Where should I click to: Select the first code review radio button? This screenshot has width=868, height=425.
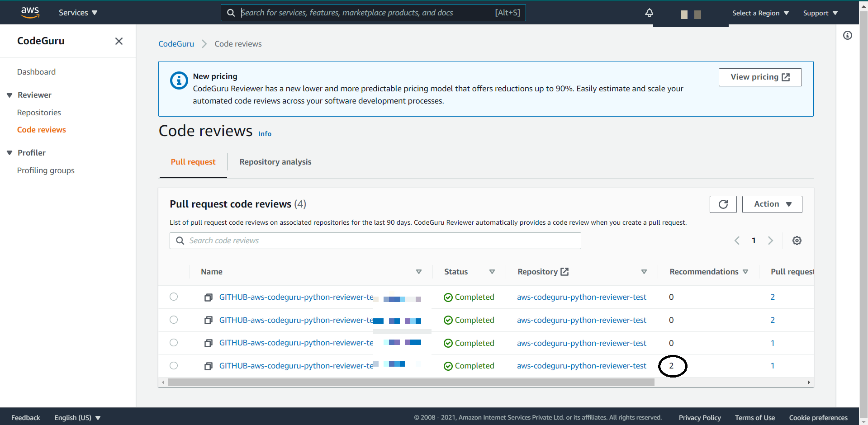click(x=174, y=297)
